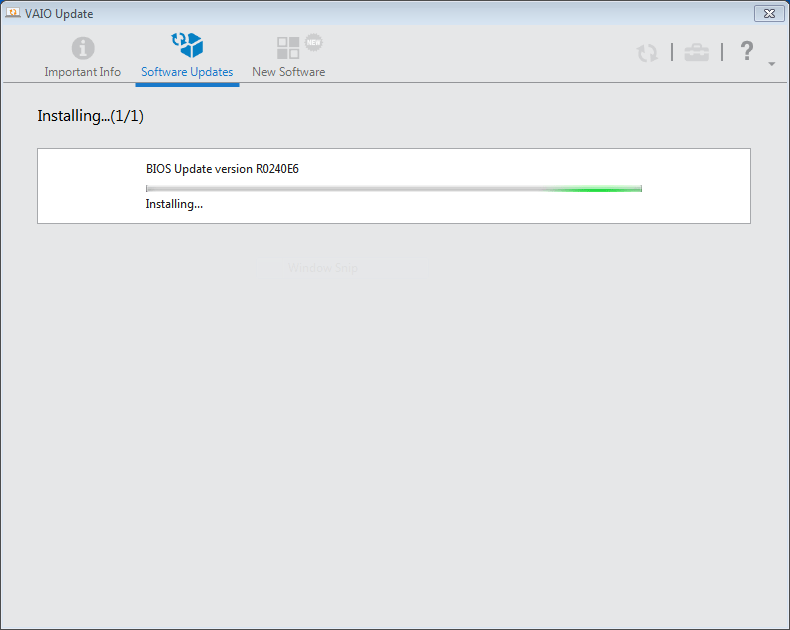Click the refresh updates icon

coord(647,52)
